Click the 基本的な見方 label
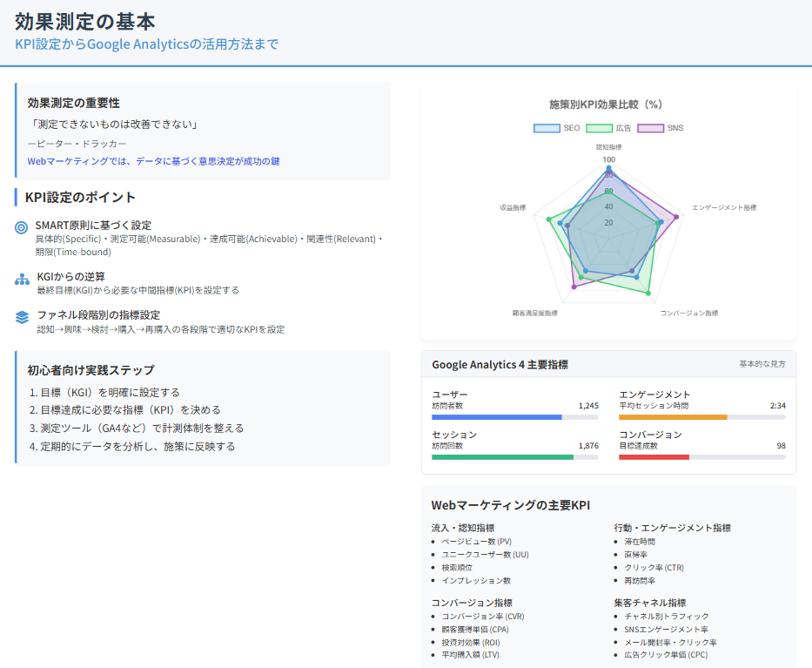This screenshot has height=668, width=812. click(762, 364)
